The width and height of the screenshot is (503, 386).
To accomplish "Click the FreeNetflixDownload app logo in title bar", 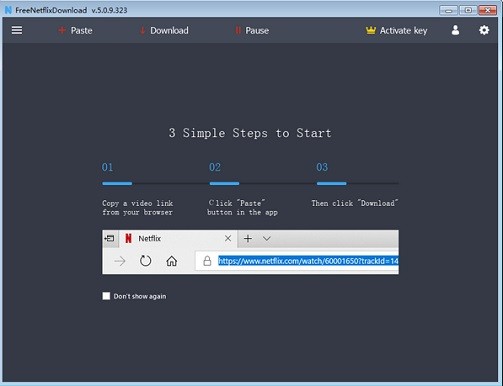I will point(8,10).
